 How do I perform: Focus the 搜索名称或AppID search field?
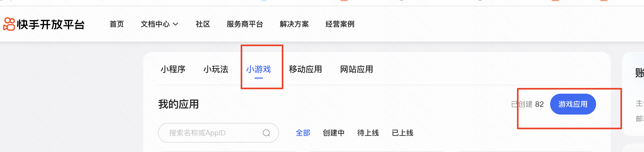tap(218, 133)
